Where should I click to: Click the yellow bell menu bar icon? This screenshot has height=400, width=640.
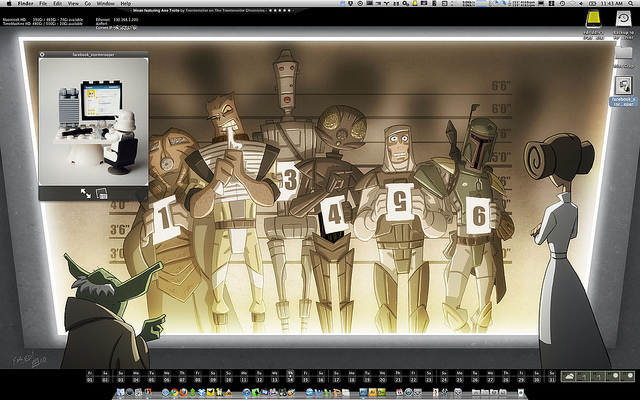pos(415,3)
